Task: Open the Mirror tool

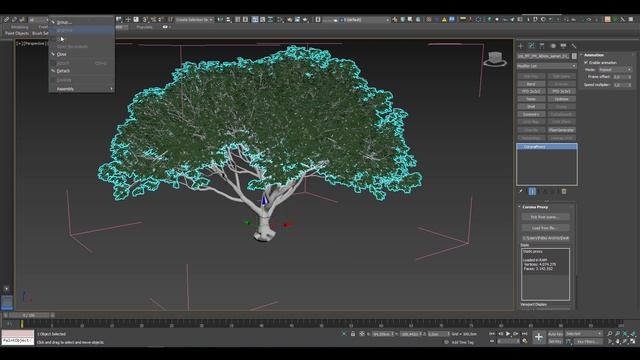Action: click(x=220, y=19)
